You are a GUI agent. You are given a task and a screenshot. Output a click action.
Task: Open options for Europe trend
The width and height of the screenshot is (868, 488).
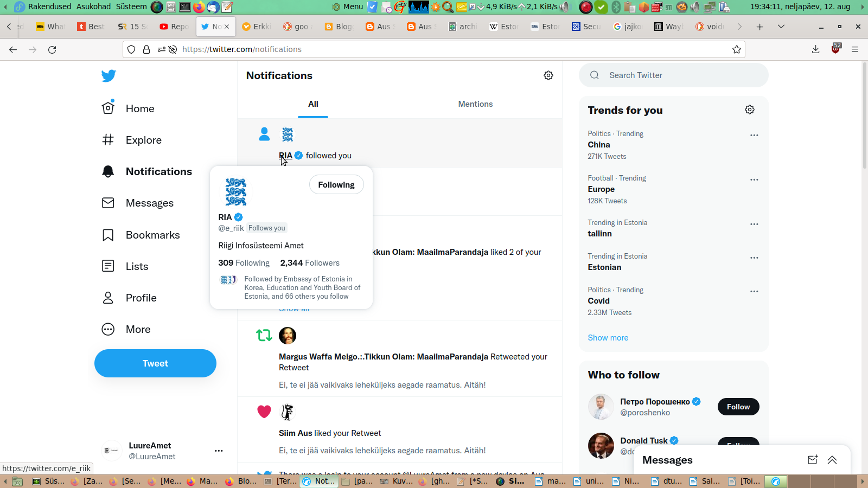[x=754, y=179]
